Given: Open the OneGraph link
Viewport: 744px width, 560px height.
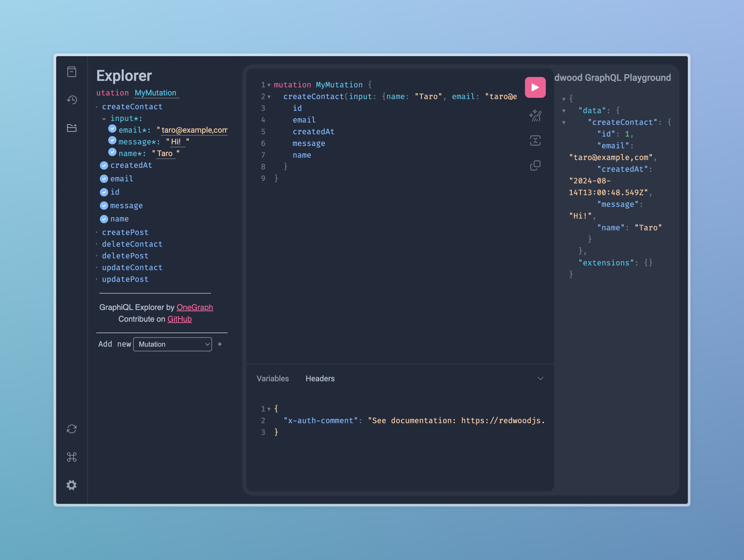Looking at the screenshot, I should [195, 307].
